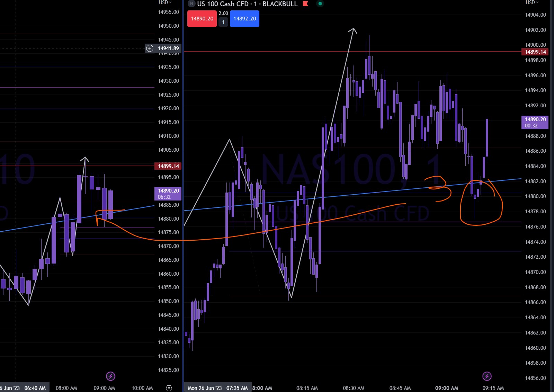Click the 2.00 spread value between sell and buy
Screen dimensions: 554x392
(x=223, y=13)
